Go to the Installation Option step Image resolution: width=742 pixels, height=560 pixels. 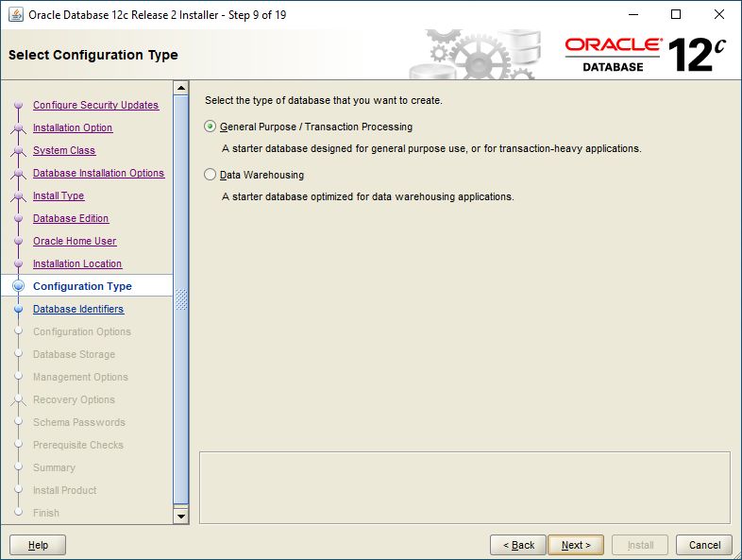73,127
